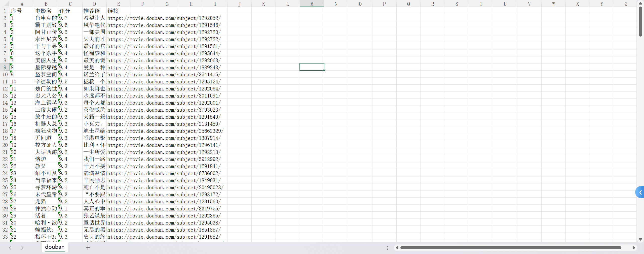Click the link ending 1292052/

click(x=164, y=18)
